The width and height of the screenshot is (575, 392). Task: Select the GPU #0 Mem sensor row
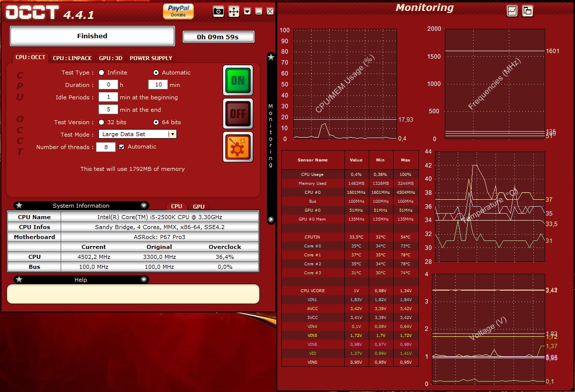click(350, 219)
